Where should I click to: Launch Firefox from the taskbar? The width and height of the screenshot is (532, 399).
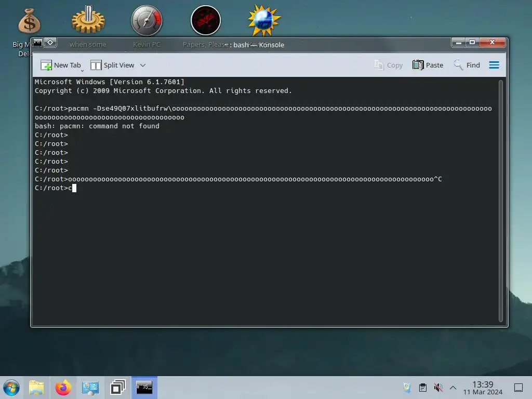coord(63,388)
